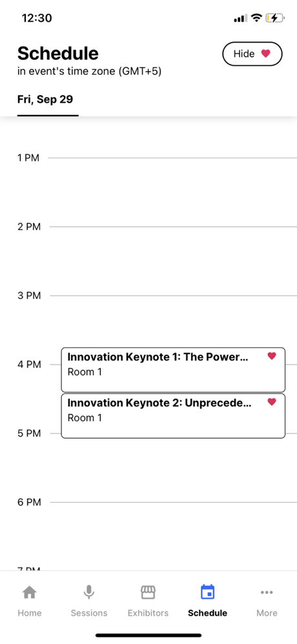The width and height of the screenshot is (297, 644).
Task: Open Innovation Keynote 2 session card
Action: (x=173, y=415)
